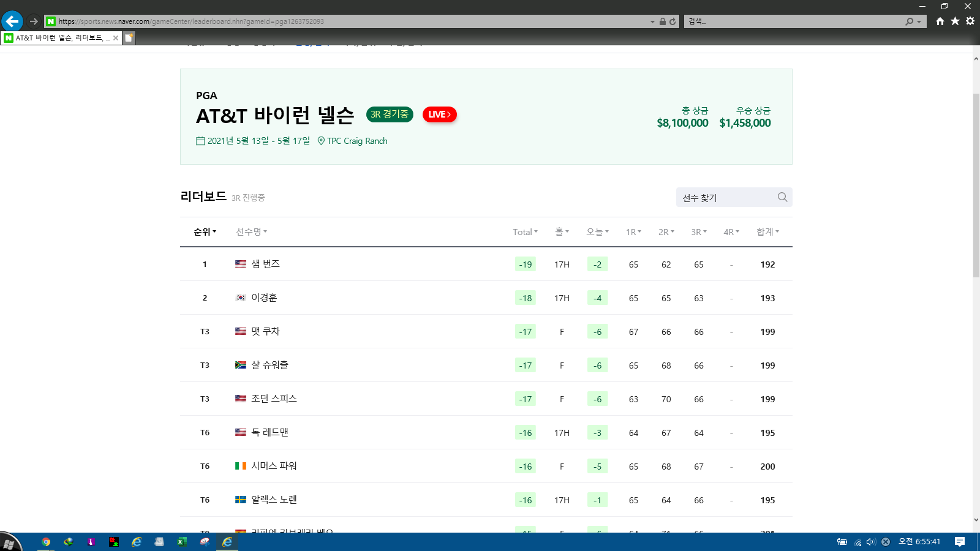The height and width of the screenshot is (551, 980).
Task: Go back with the browser back arrow
Action: [x=12, y=21]
